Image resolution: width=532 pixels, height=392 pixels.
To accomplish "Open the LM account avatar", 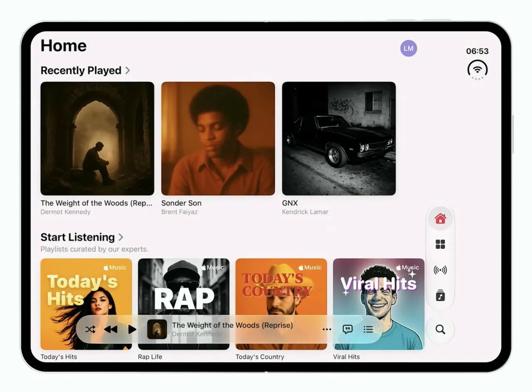I will coord(409,48).
